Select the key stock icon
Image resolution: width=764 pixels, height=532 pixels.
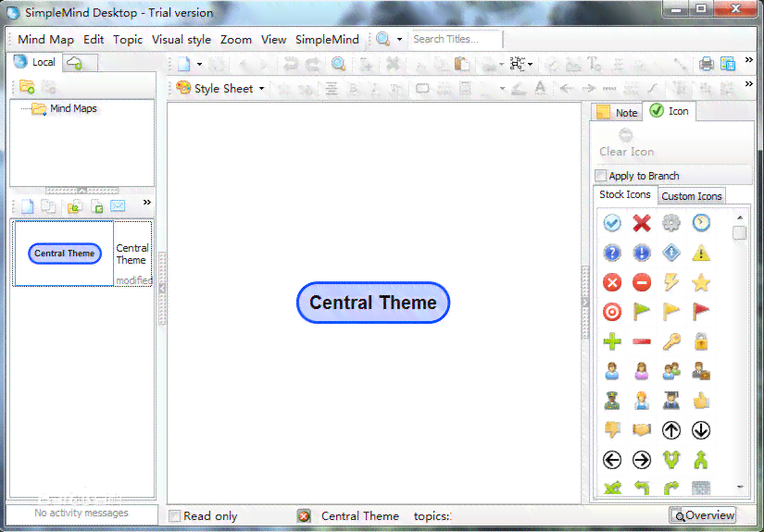671,341
